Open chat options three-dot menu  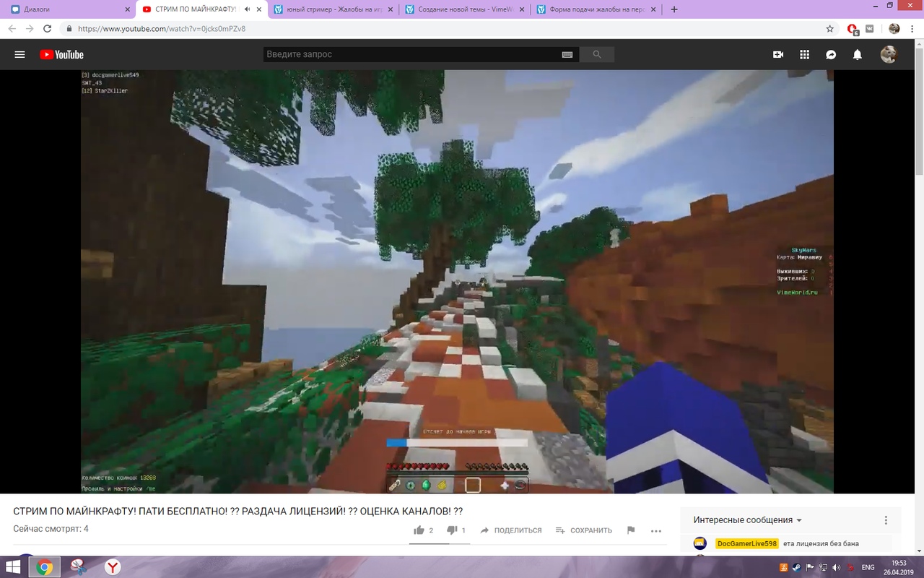886,520
